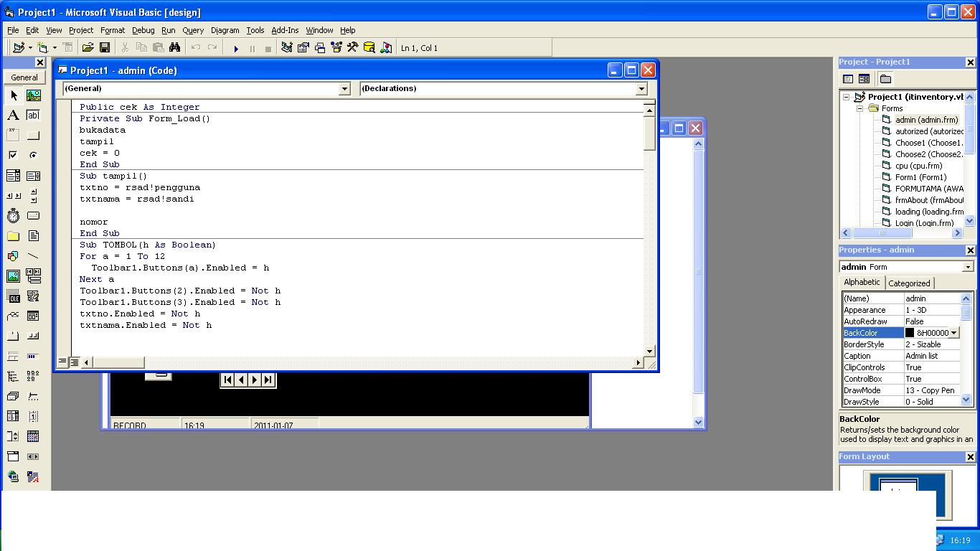The image size is (980, 551).
Task: Open the Debug menu
Action: [143, 30]
